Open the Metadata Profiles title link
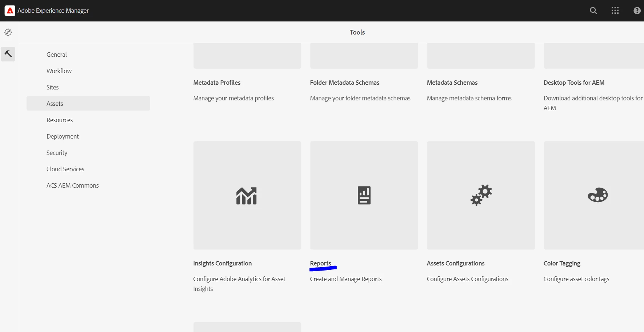The height and width of the screenshot is (332, 644). [x=217, y=83]
